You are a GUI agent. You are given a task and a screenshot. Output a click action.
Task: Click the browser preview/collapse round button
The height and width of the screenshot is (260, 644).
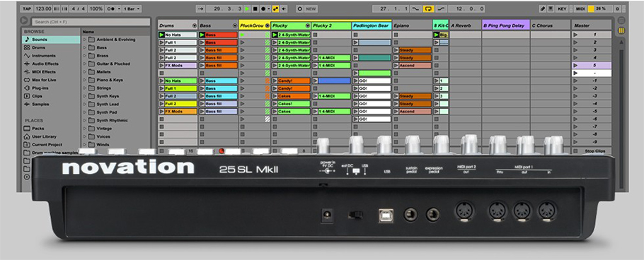[24, 20]
